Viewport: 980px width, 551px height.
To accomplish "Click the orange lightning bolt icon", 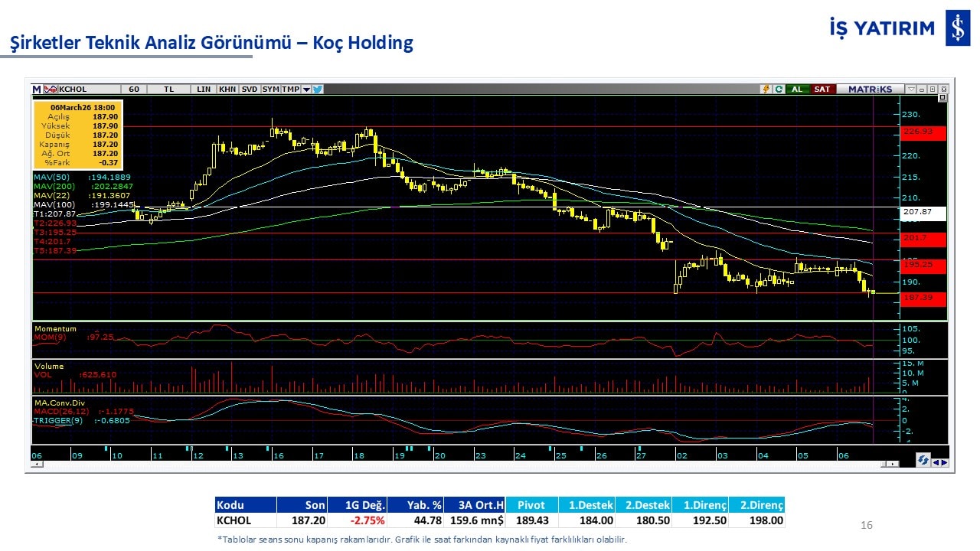I will pyautogui.click(x=765, y=89).
